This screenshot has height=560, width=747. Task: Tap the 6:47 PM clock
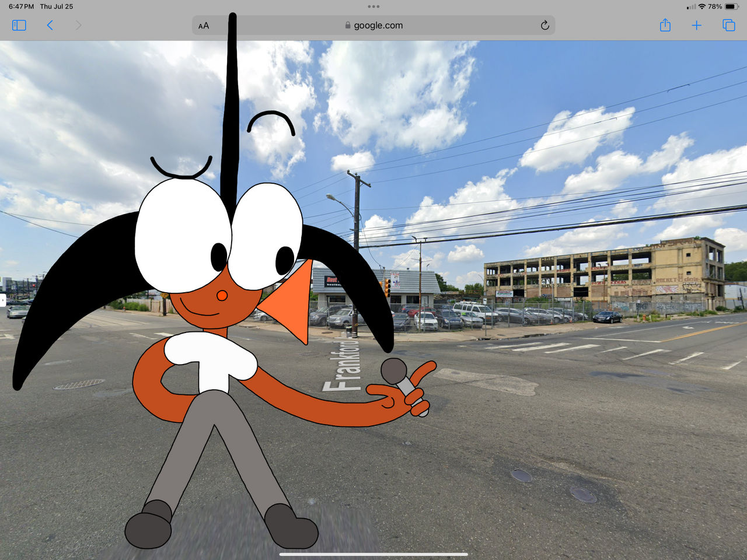pyautogui.click(x=21, y=6)
